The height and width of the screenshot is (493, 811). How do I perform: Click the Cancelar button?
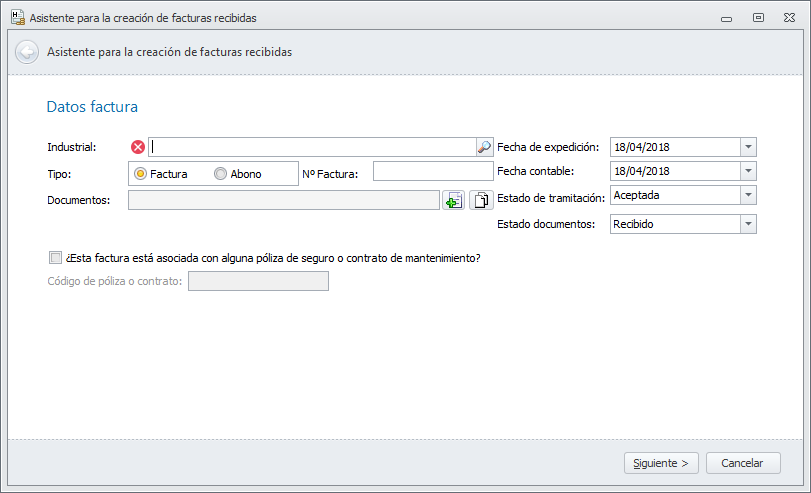tap(743, 463)
